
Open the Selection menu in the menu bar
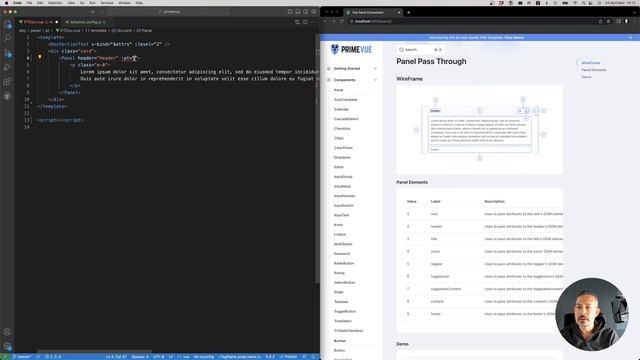(55, 3)
